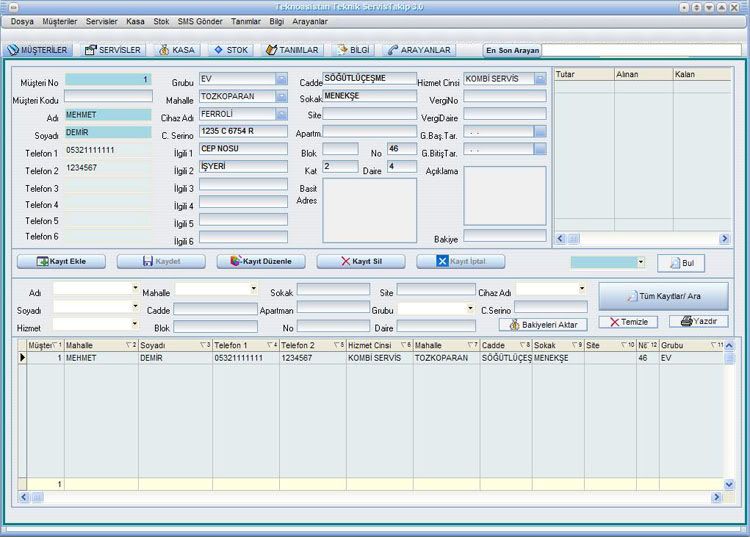Open the ARAYANLAR tab
The width and height of the screenshot is (750, 537).
[419, 50]
